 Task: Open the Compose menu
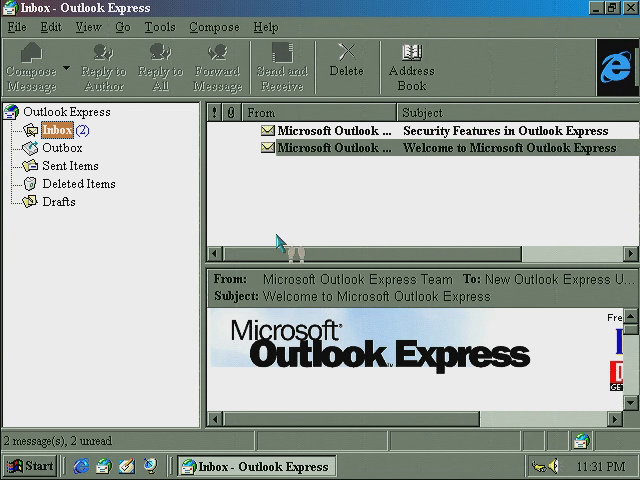(x=214, y=27)
